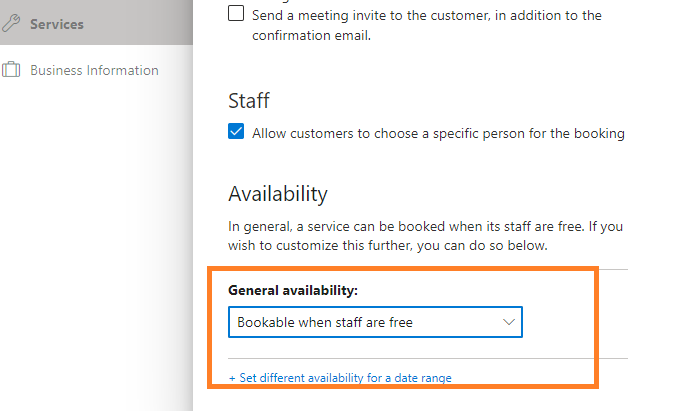Click the Staff section heading
The image size is (676, 411).
point(249,100)
